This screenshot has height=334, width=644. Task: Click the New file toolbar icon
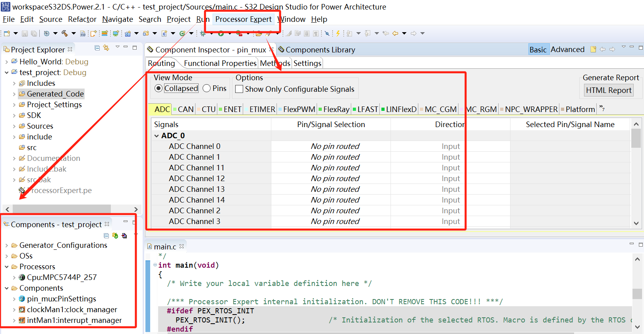(x=7, y=33)
